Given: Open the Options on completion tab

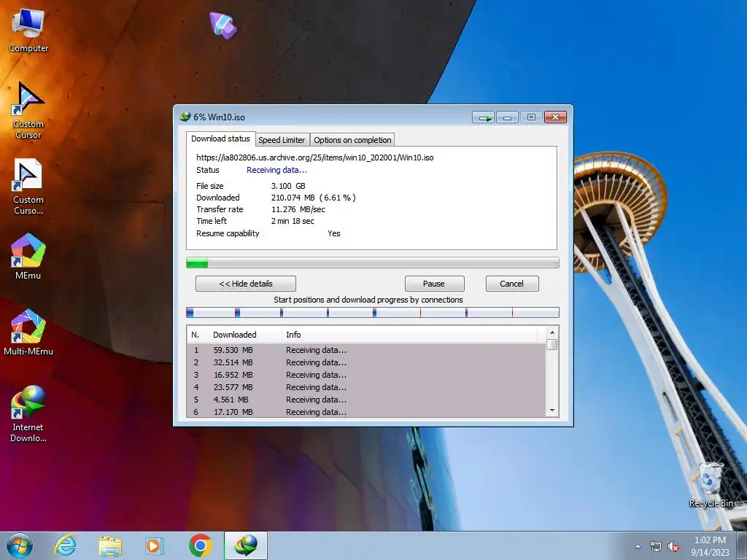Looking at the screenshot, I should 352,140.
